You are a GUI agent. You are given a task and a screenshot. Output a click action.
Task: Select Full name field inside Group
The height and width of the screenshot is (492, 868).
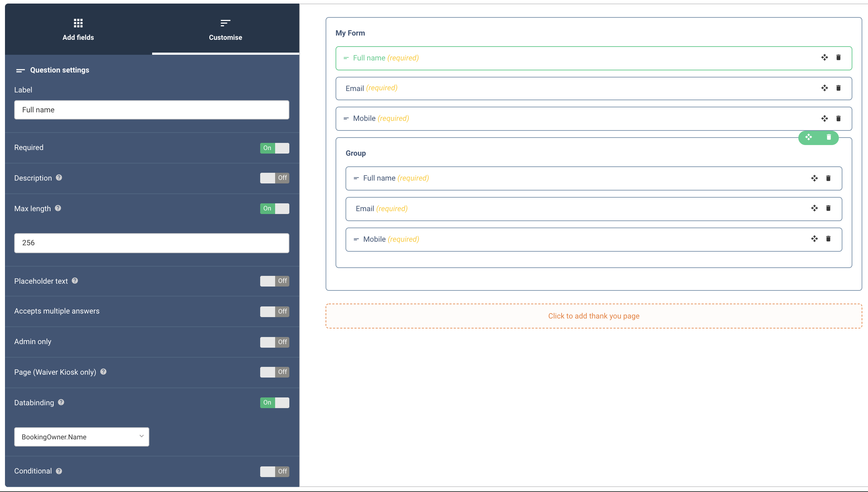click(x=594, y=178)
